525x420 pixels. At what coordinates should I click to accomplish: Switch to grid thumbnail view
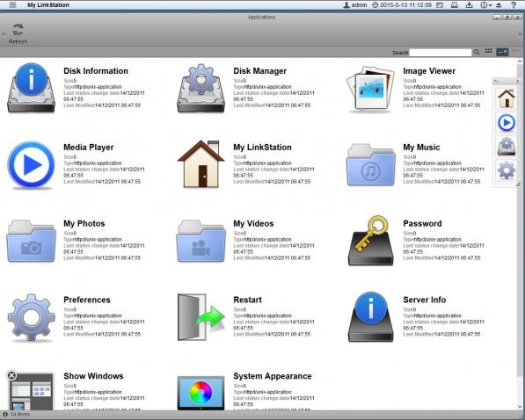click(488, 51)
